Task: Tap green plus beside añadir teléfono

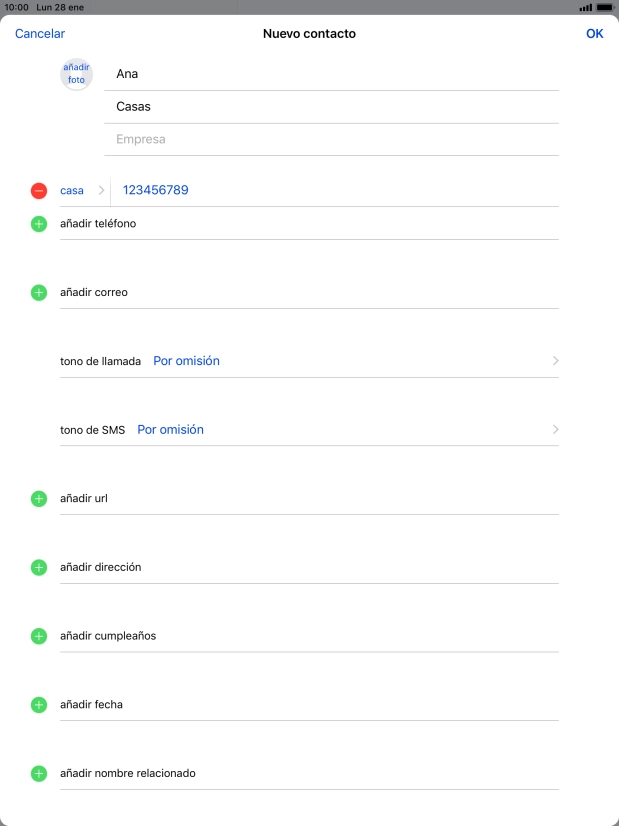Action: point(39,224)
